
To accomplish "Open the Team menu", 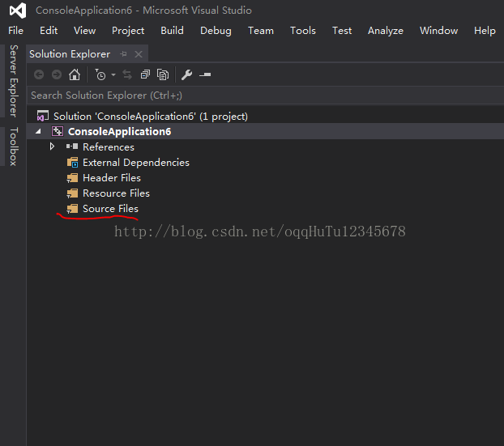I will [261, 31].
